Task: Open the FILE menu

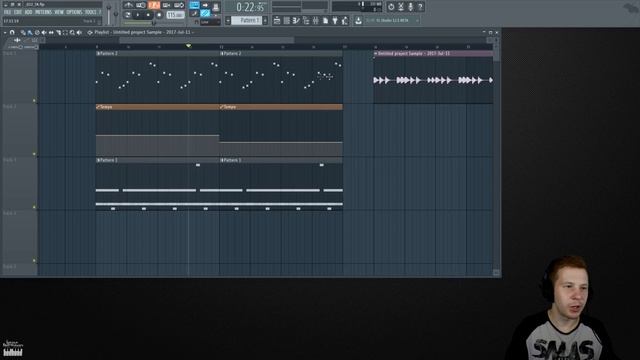Action: tap(7, 12)
